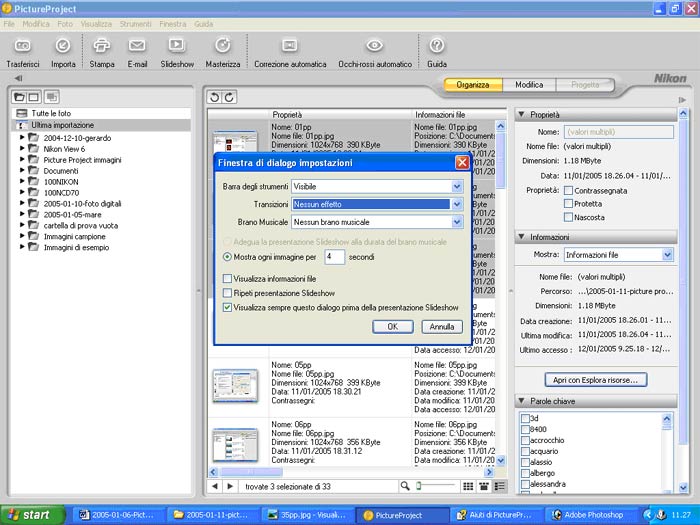Select the Immagini campione folder
The width and height of the screenshot is (700, 525).
(x=74, y=237)
